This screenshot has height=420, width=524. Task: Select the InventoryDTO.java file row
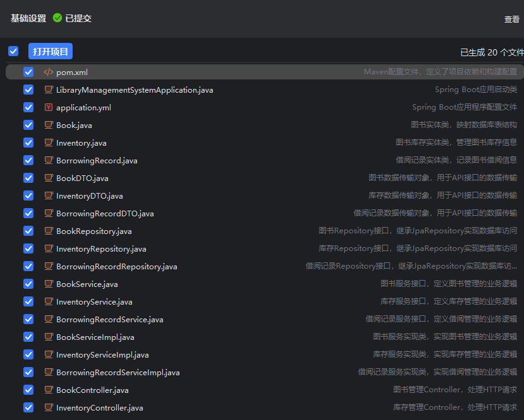point(89,195)
